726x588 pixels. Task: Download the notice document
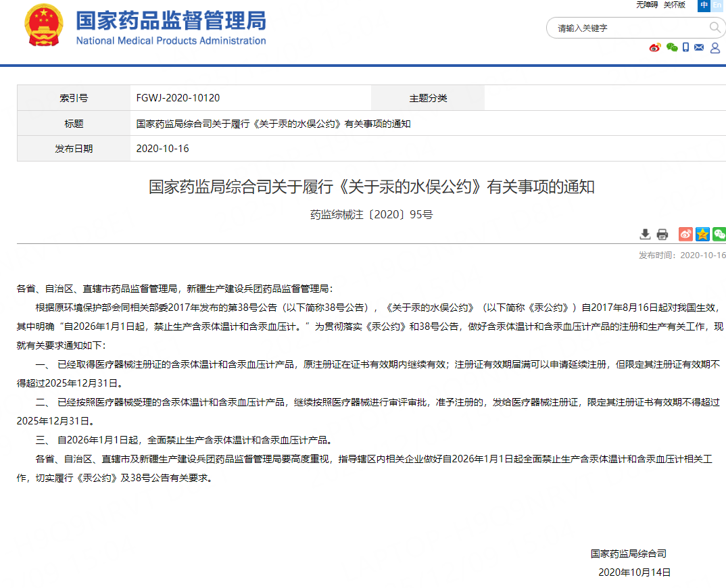pos(646,235)
